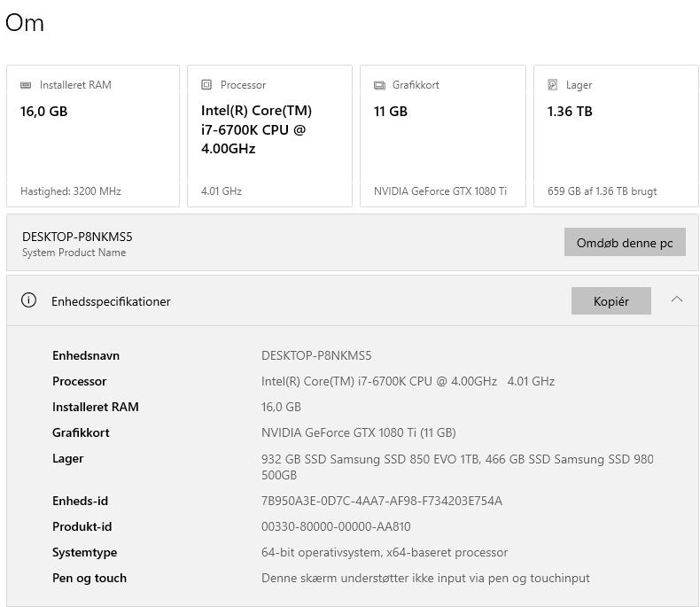
Task: Click DESKTOP-P8NKMS5 value in Enhedsnavn row
Action: point(316,355)
